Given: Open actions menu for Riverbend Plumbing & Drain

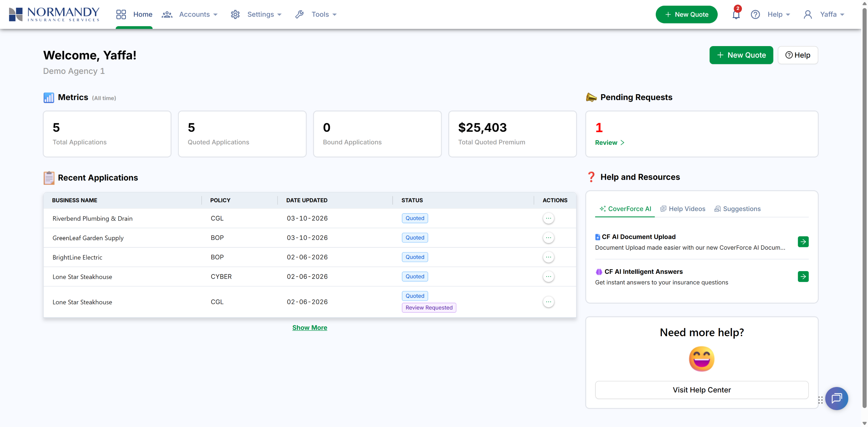Looking at the screenshot, I should [x=548, y=218].
